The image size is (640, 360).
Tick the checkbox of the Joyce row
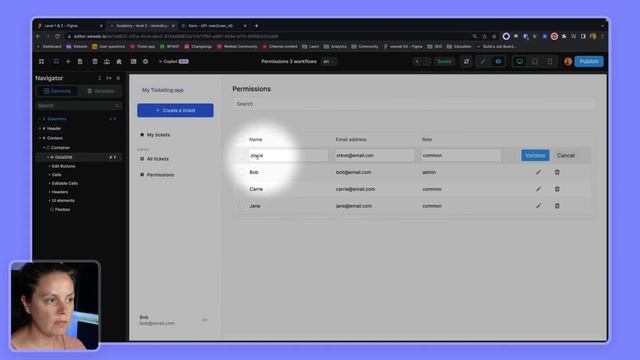tap(241, 156)
